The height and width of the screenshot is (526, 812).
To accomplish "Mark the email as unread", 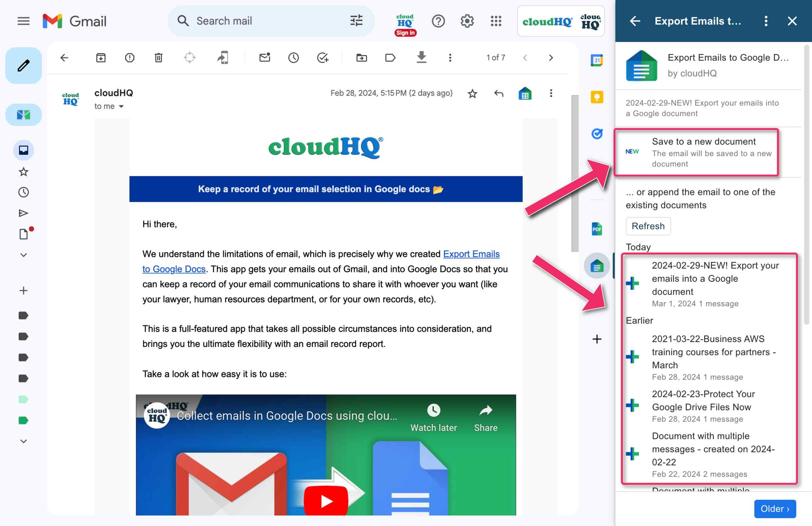I will [x=265, y=58].
